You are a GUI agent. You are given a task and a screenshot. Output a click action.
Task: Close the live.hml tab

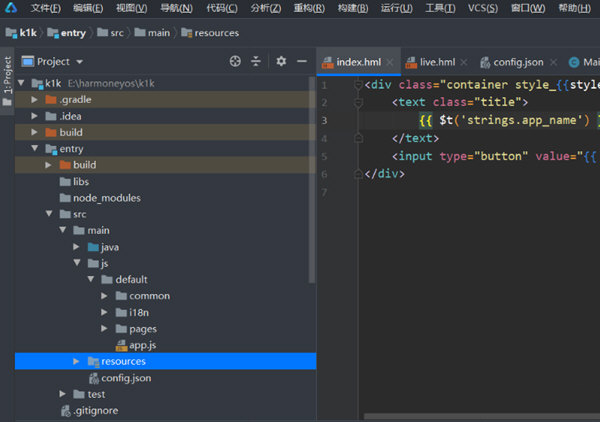[465, 62]
